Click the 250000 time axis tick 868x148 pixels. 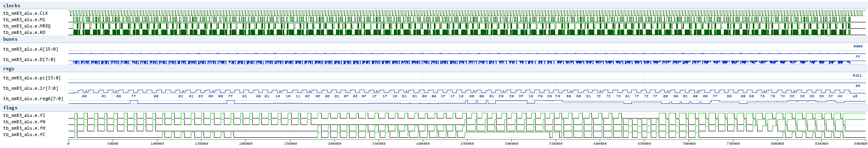[x=290, y=144]
